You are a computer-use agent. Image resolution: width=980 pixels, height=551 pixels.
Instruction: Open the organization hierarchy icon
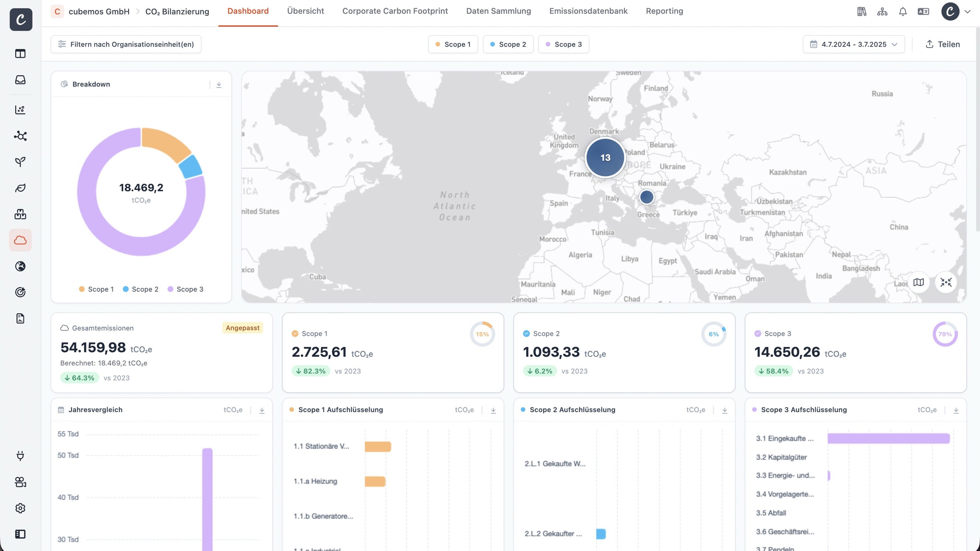882,12
